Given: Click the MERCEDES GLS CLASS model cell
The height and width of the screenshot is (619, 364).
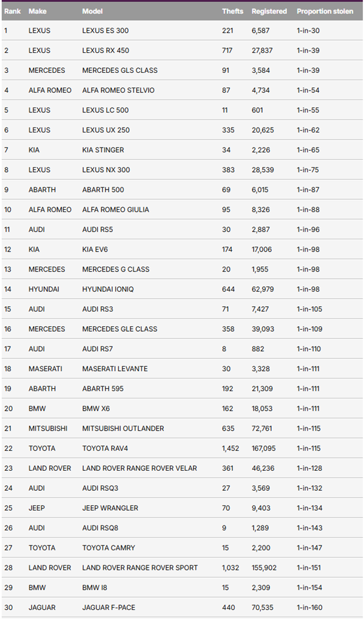Looking at the screenshot, I should click(x=115, y=70).
